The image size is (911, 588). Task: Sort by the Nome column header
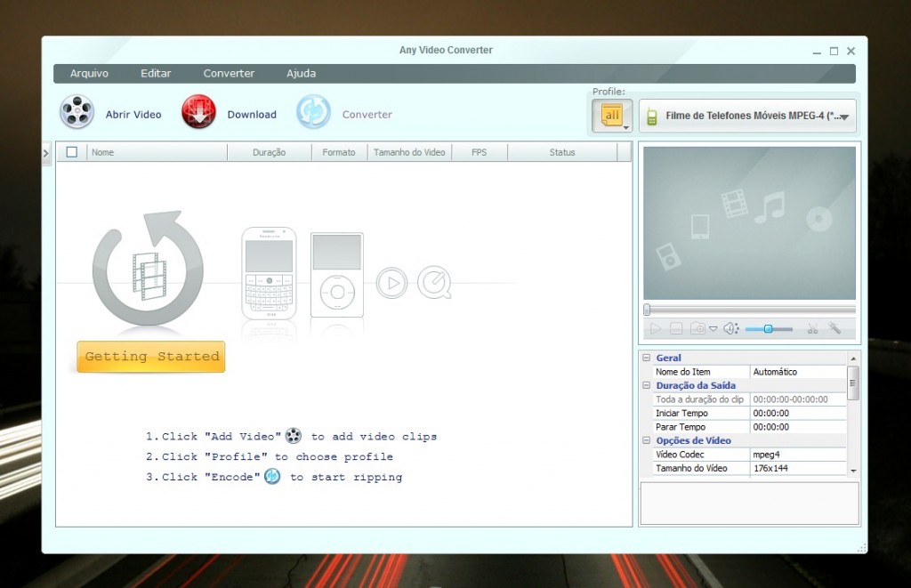(157, 152)
